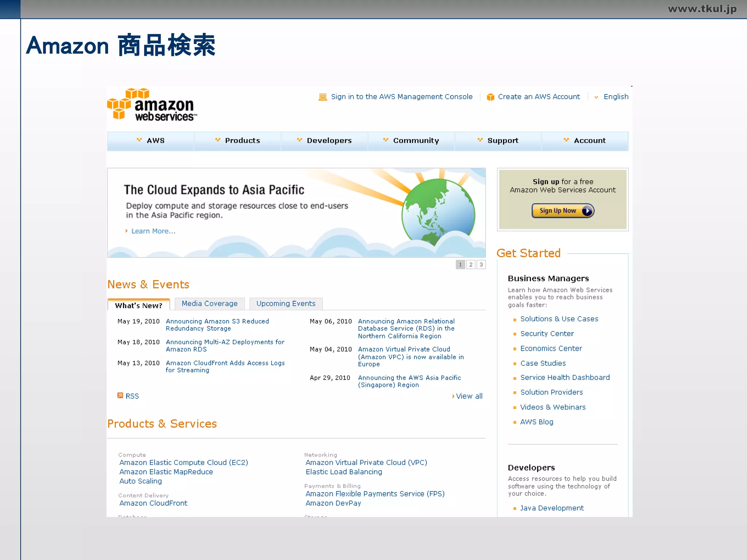Click the globe illustration in the banner

438,212
